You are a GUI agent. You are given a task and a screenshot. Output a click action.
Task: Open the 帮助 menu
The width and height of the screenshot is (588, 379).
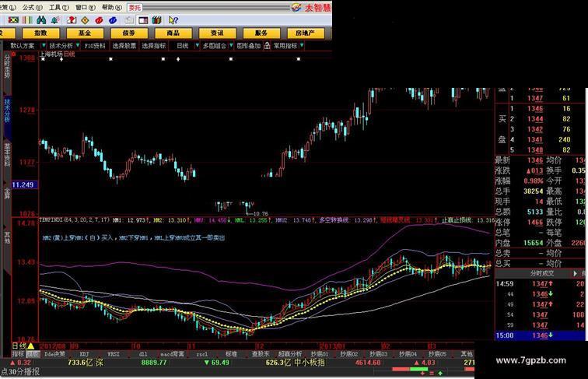click(x=112, y=7)
